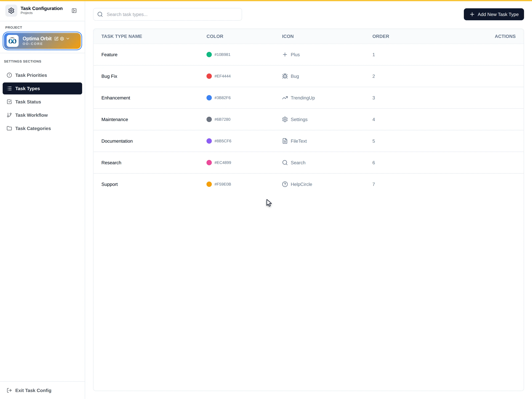This screenshot has width=532, height=399.
Task: Click the search magnifier icon in search bar
Action: click(x=100, y=14)
